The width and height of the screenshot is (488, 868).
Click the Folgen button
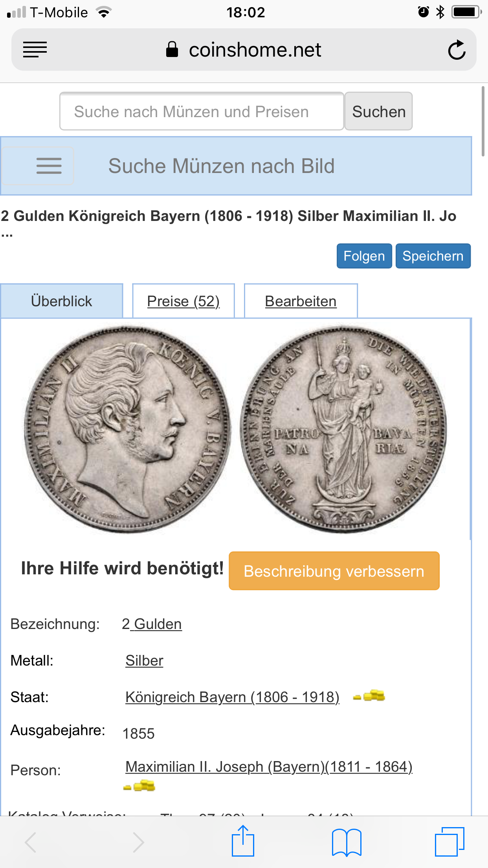click(364, 256)
